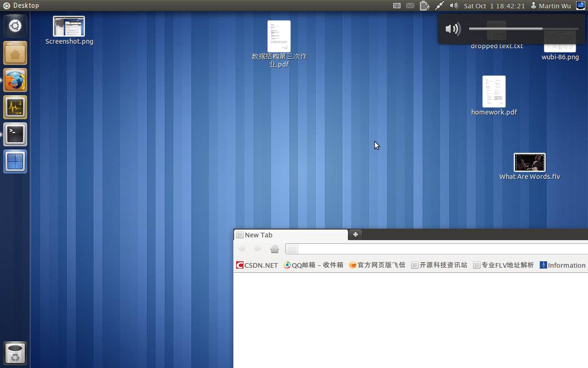Open the Martin Wu user menu

click(550, 6)
